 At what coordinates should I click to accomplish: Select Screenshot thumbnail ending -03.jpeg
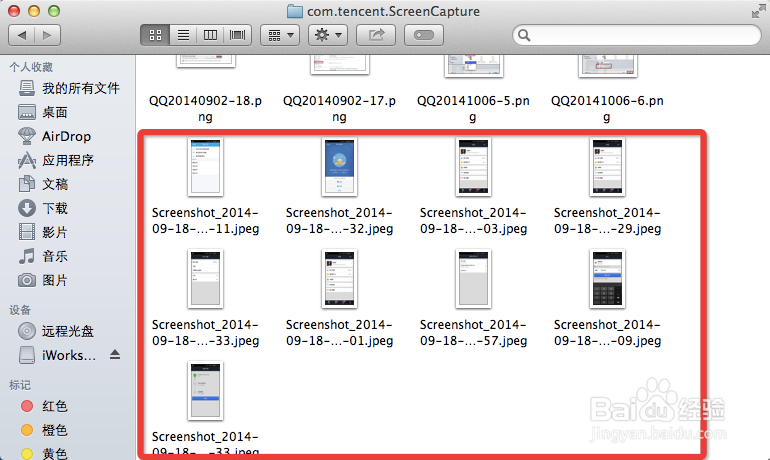click(473, 167)
